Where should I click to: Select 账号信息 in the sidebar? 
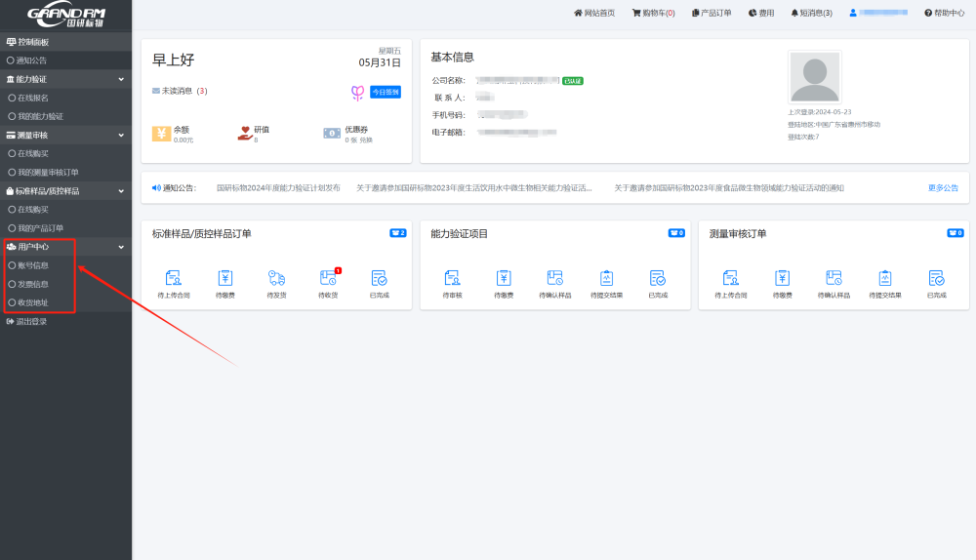point(32,265)
